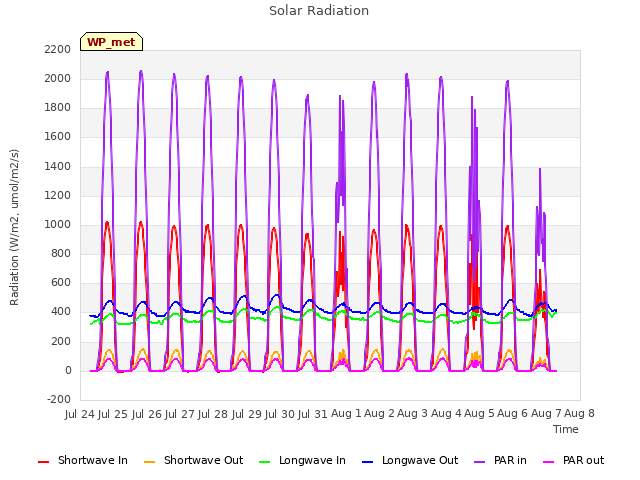The image size is (640, 480).
Task: Click the Radiation y-axis label
Action: [x=14, y=227]
